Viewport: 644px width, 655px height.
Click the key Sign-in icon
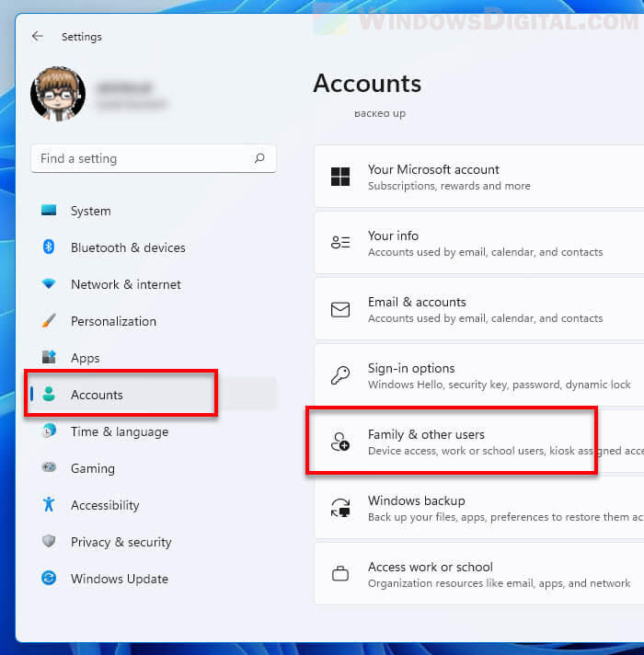click(x=340, y=375)
